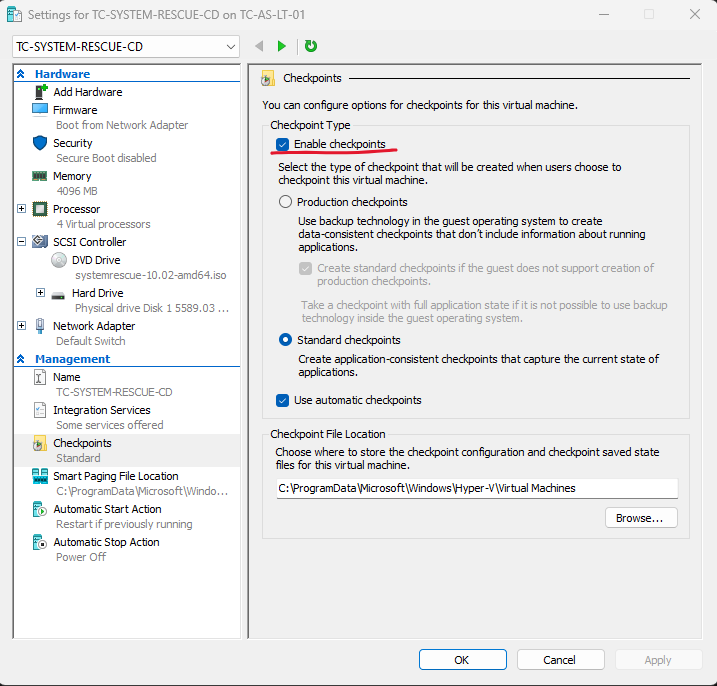
Task: Click the Physical drive Disk 1 text
Action: (x=152, y=308)
